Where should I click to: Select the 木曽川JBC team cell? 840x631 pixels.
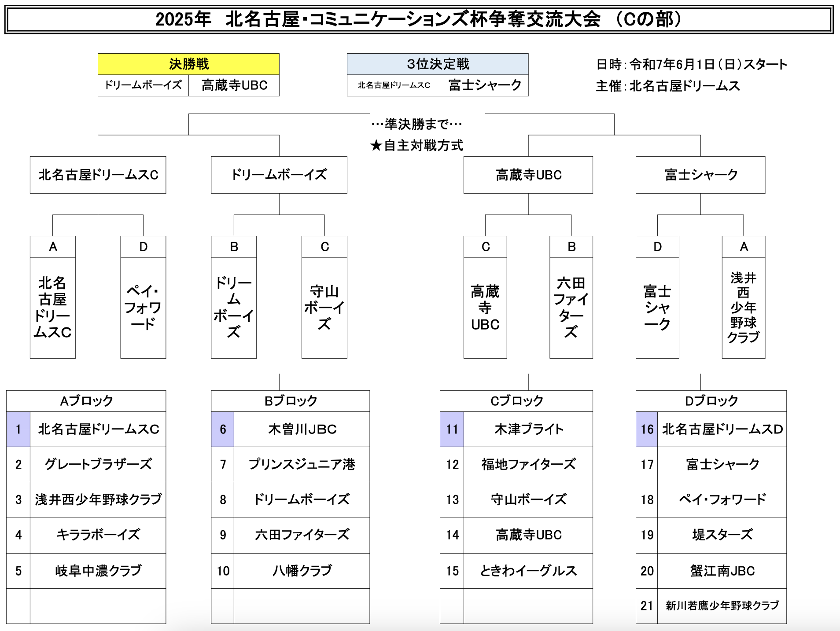click(302, 429)
